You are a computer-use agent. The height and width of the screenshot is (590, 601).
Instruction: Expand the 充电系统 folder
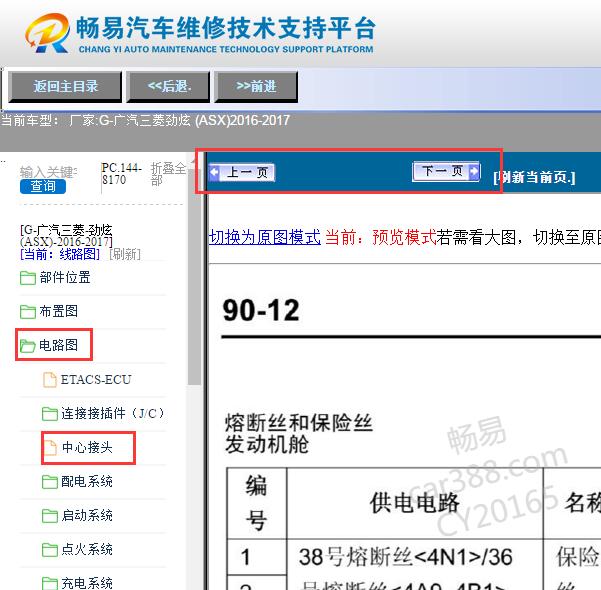click(87, 583)
